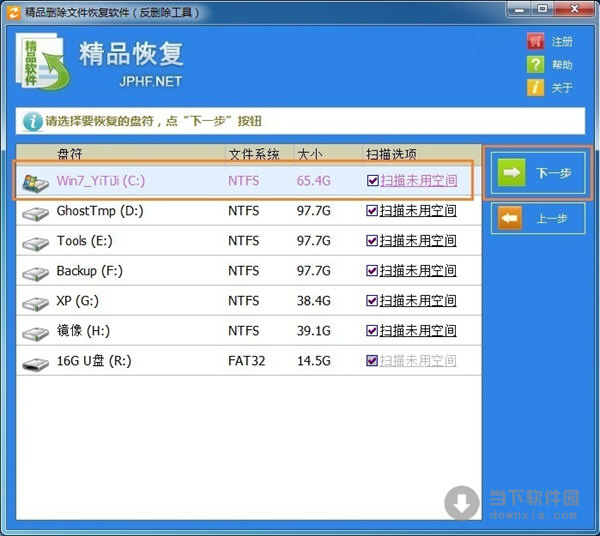
Task: Select the Tools (E:) drive icon
Action: [x=35, y=243]
